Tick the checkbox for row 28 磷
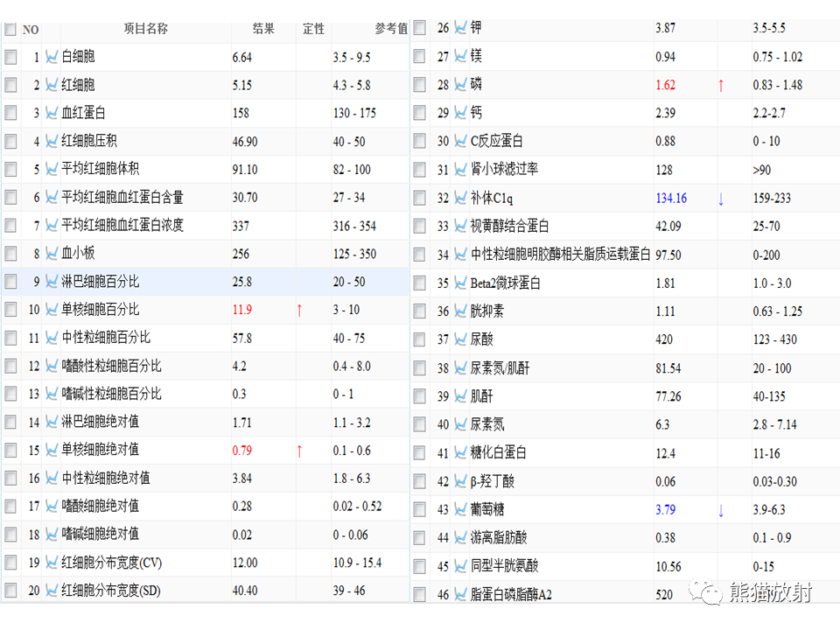This screenshot has height=630, width=840. [x=419, y=85]
